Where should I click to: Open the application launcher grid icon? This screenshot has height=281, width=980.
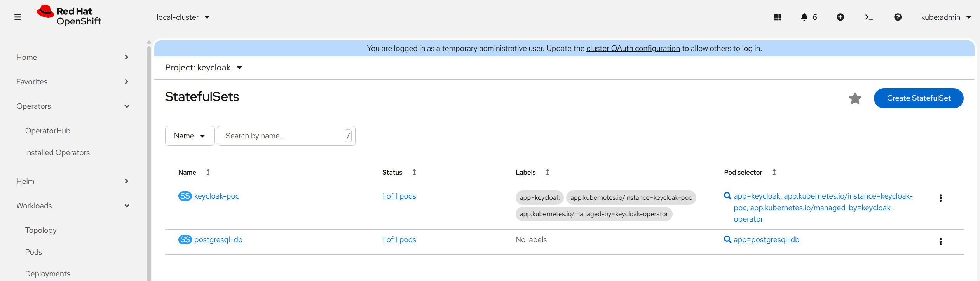777,17
